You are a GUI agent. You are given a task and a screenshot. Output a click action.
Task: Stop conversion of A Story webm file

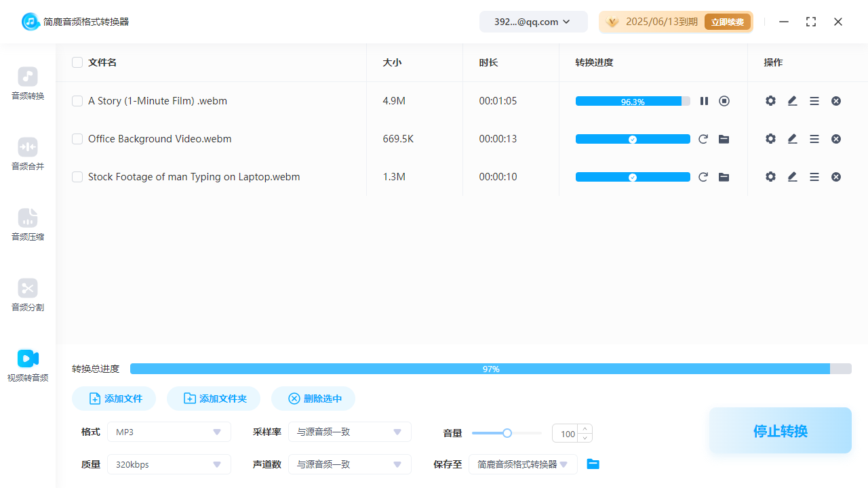coord(724,101)
